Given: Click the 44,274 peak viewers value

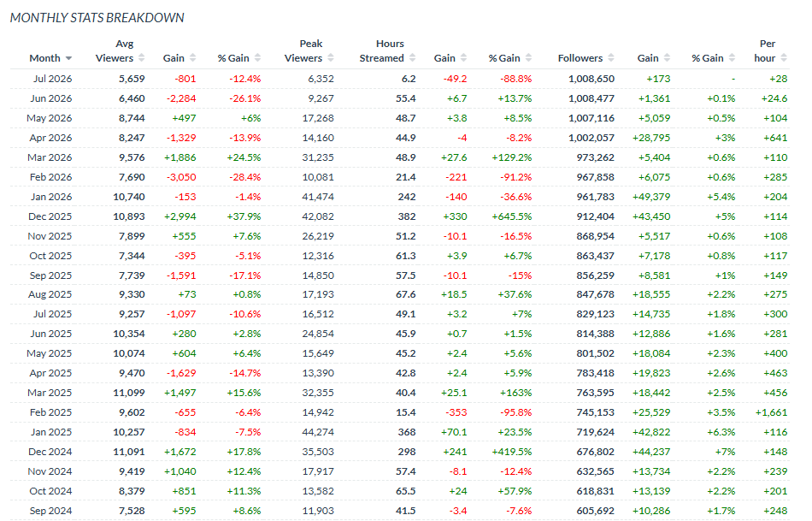Looking at the screenshot, I should pyautogui.click(x=318, y=432).
